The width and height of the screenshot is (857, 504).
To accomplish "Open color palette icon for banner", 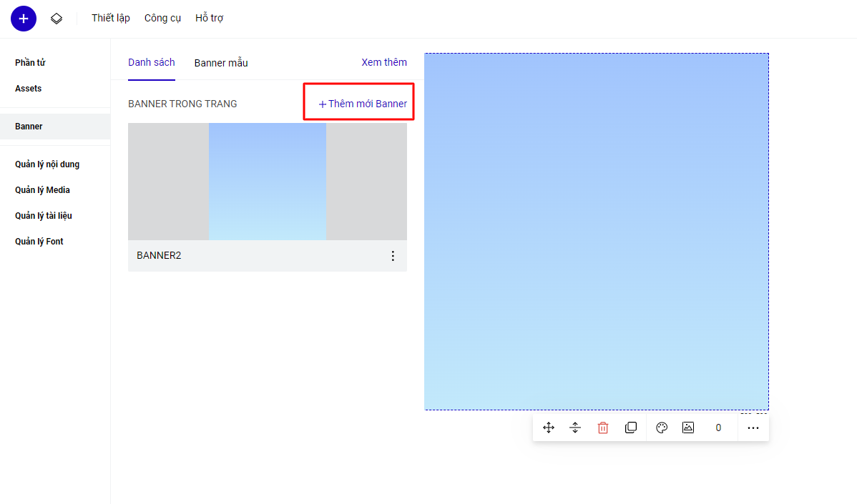I will pos(662,428).
